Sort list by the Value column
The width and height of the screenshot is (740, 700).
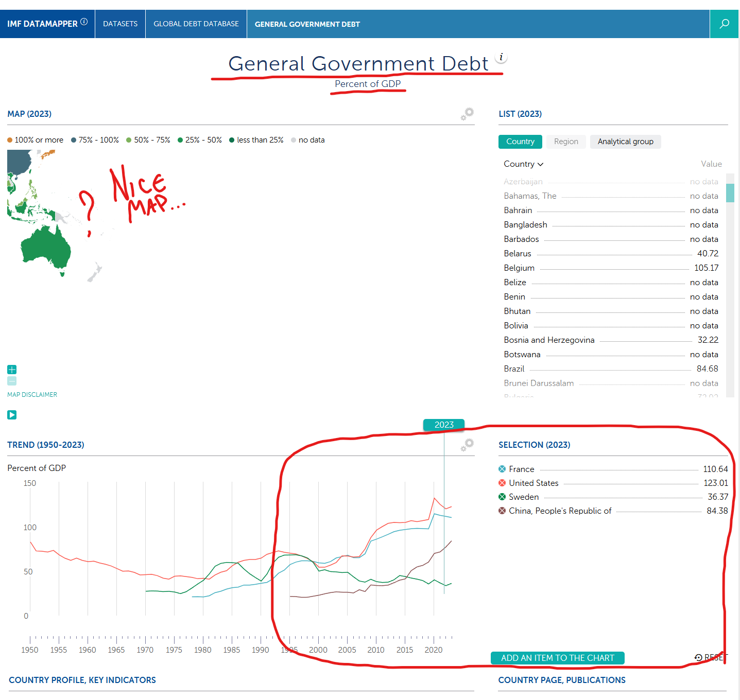[x=711, y=164]
